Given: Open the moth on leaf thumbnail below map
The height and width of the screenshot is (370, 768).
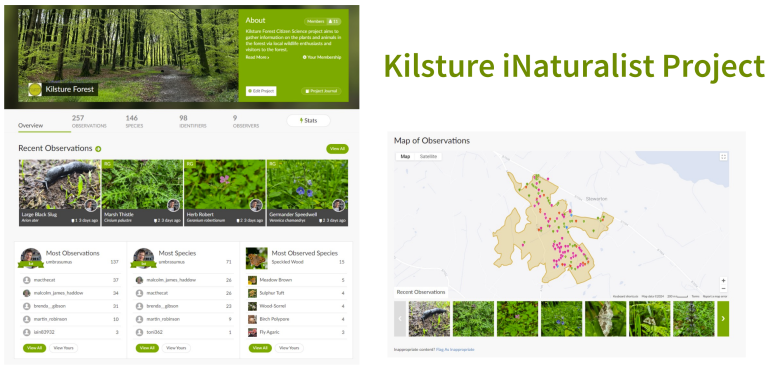Looking at the screenshot, I should click(x=605, y=319).
